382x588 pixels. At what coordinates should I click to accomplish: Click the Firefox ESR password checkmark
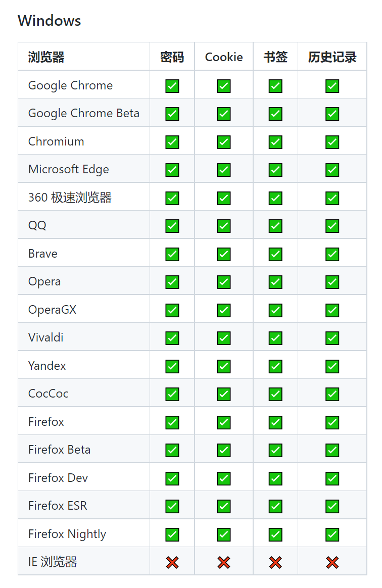click(172, 506)
